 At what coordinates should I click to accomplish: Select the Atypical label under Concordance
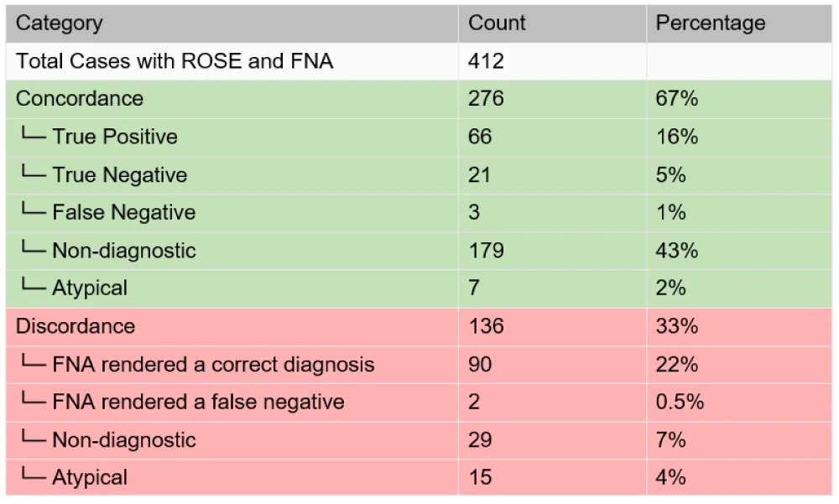[x=90, y=288]
